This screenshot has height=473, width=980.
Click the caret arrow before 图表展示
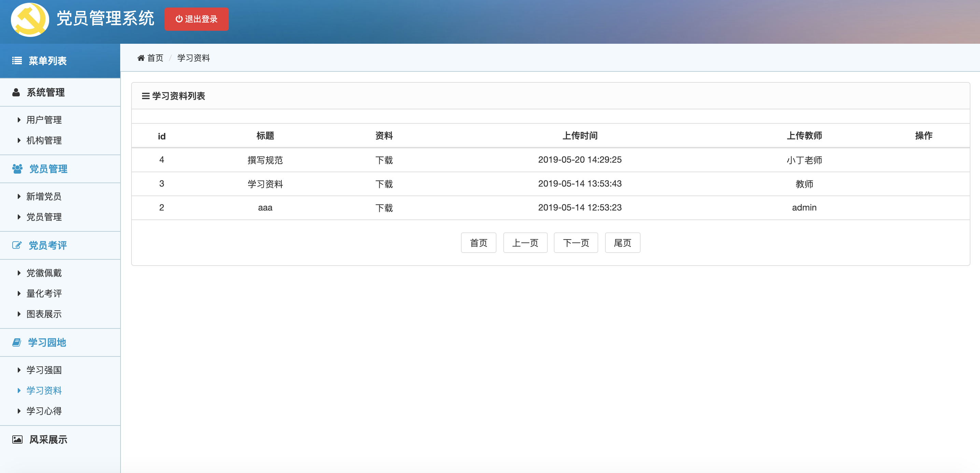click(19, 314)
